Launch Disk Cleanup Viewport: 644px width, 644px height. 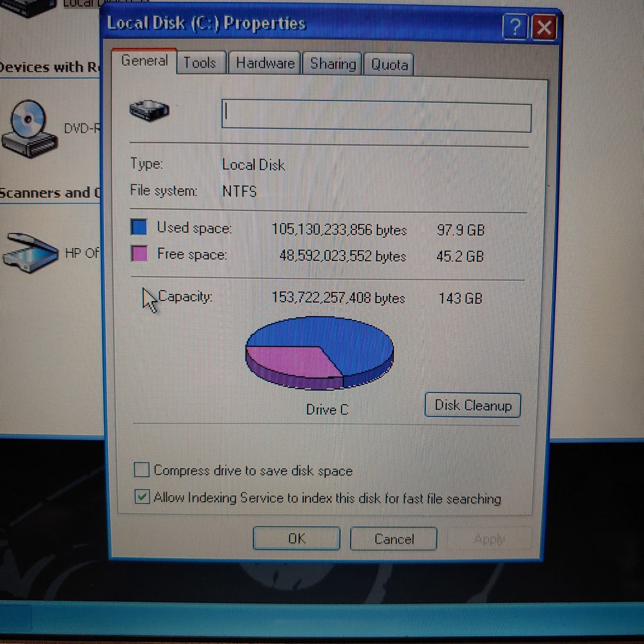point(473,405)
